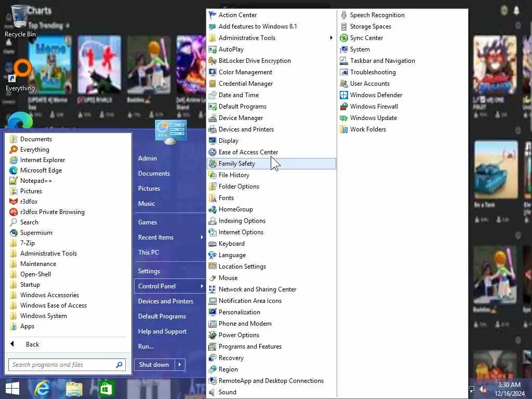Image resolution: width=532 pixels, height=399 pixels.
Task: Click the HomeGroup icon
Action: pos(212,209)
